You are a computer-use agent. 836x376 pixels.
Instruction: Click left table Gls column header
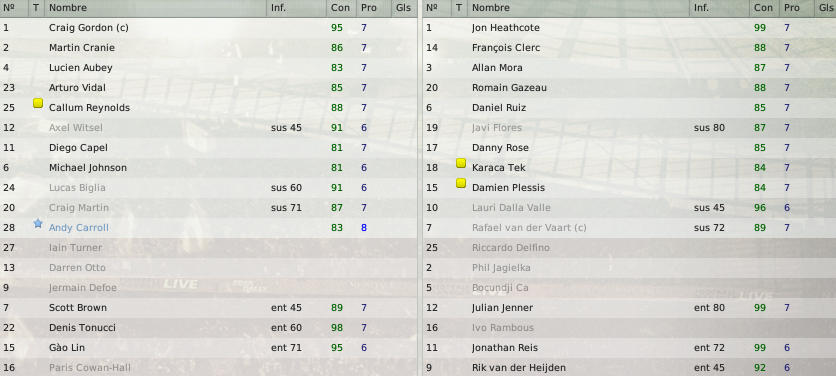coord(404,8)
